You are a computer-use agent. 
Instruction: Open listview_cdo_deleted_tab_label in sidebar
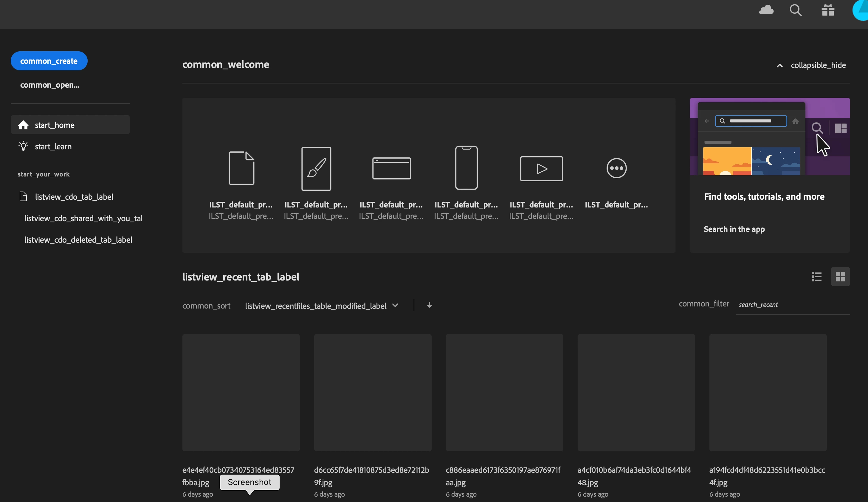click(x=78, y=240)
